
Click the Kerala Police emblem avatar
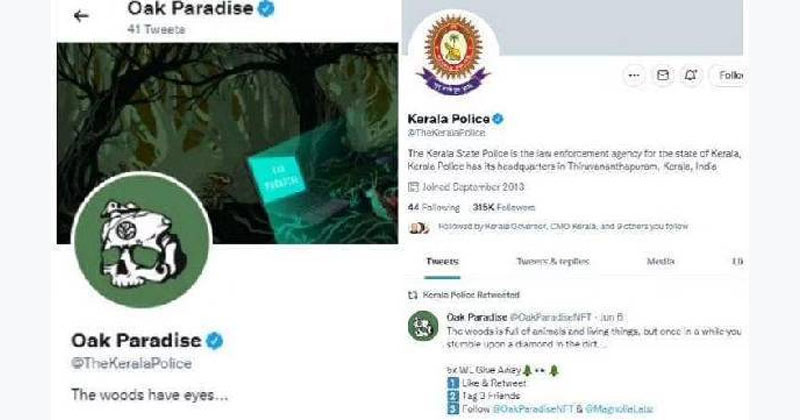pos(453,54)
